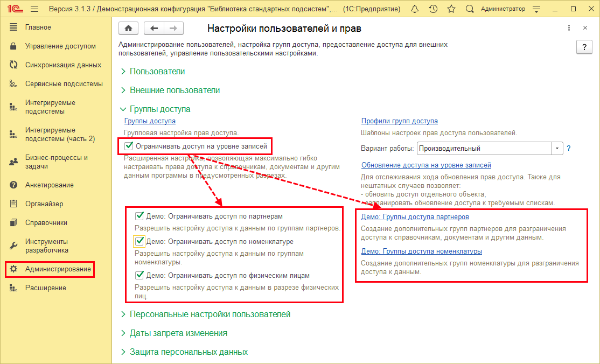Image resolution: width=600 pixels, height=364 pixels.
Task: Open history clock icon
Action: click(x=433, y=9)
